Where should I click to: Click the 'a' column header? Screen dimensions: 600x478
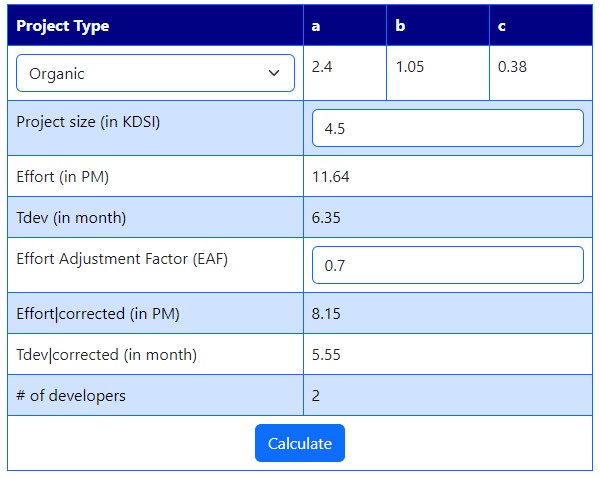pos(316,26)
